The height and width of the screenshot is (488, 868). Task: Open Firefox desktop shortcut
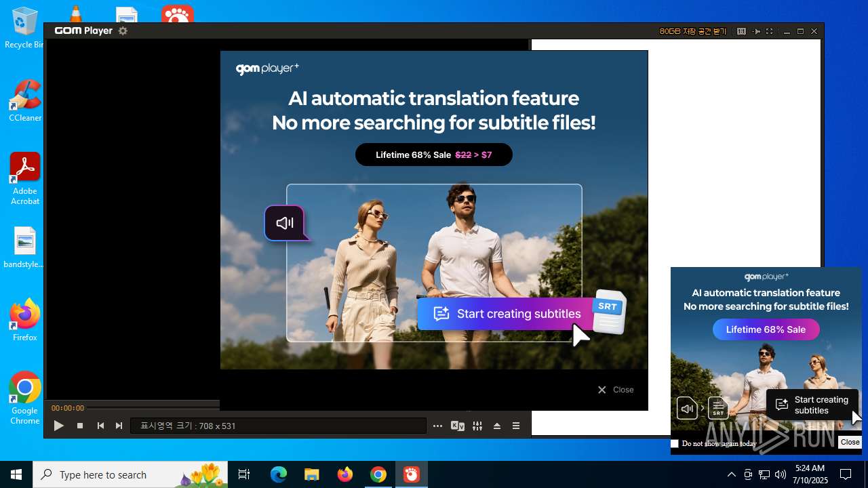click(25, 320)
